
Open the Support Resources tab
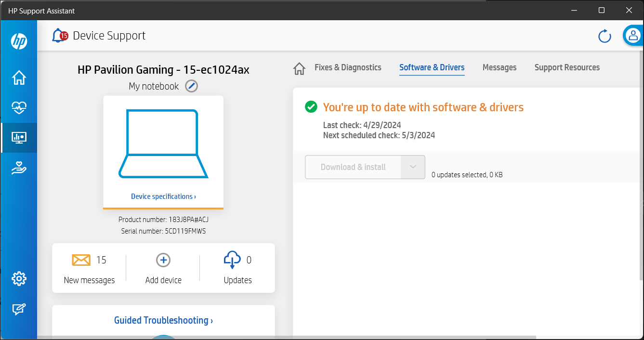(567, 67)
